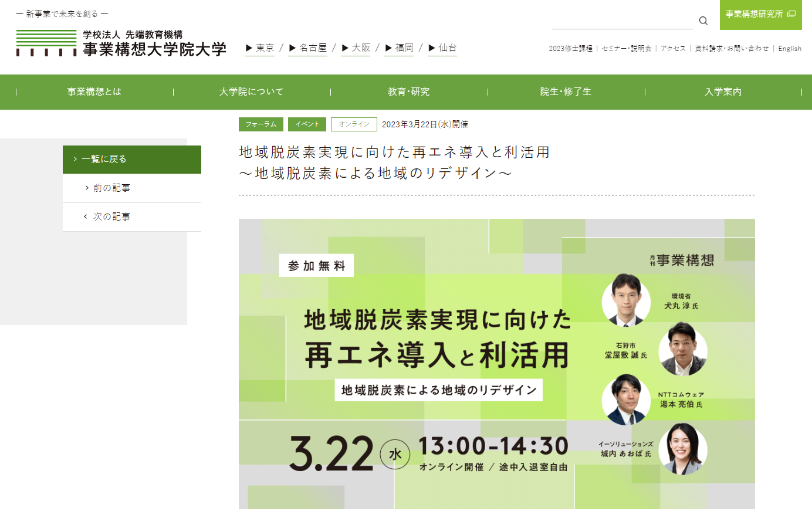Screen dimensions: 812x528
Task: Switch language to English
Action: click(790, 49)
